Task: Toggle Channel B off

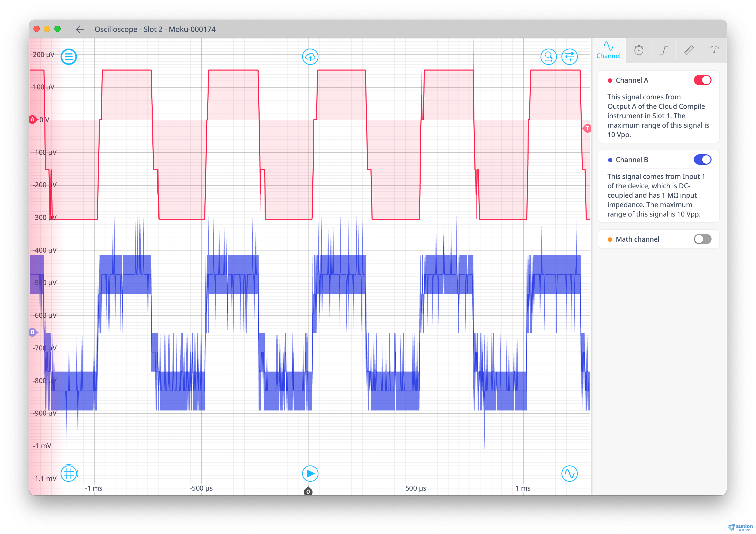Action: pos(702,160)
